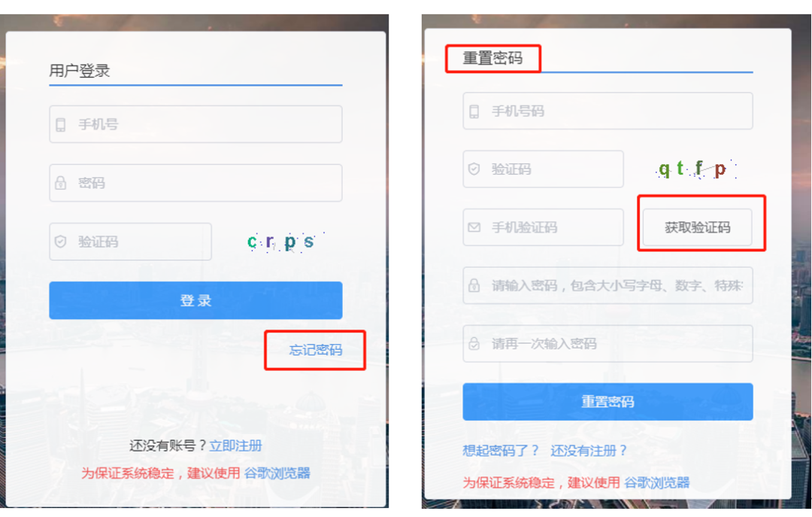Click the blue 登录 button
The width and height of the screenshot is (812, 517).
(195, 300)
